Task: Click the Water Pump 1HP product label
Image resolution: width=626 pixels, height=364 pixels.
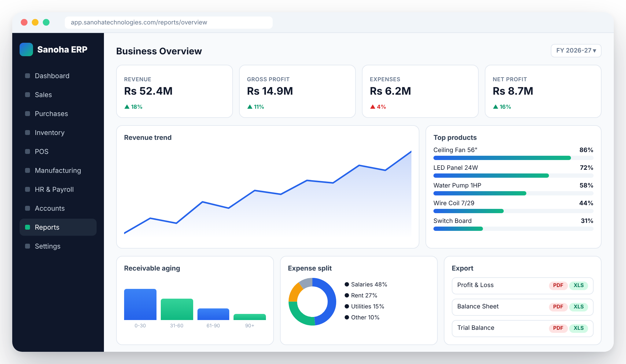Action: [457, 185]
